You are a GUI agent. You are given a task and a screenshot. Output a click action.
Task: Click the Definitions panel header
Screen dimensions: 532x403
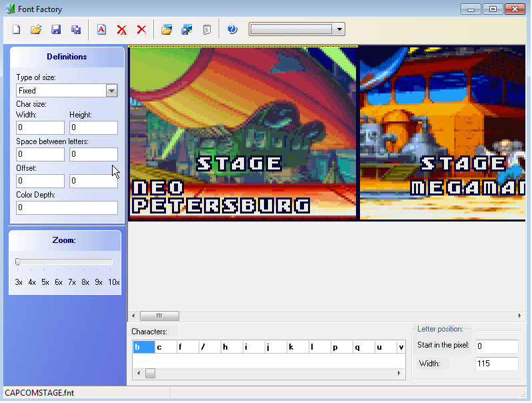(67, 57)
